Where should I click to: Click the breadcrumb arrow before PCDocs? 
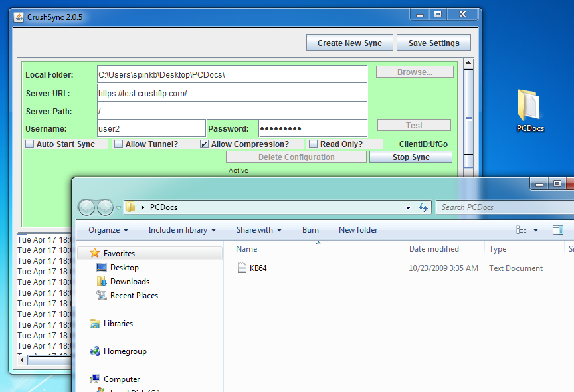click(143, 207)
